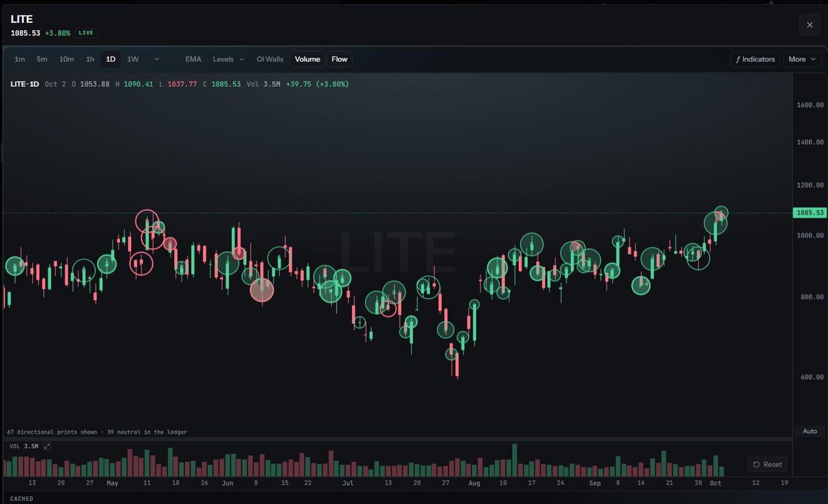828x504 pixels.
Task: Open the Indicators panel
Action: 756,59
